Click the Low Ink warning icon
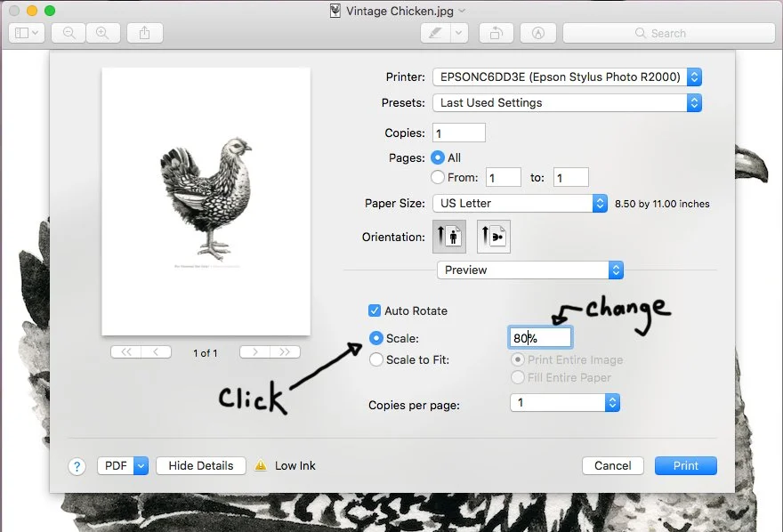Screen dimensions: 783x532 click(261, 465)
